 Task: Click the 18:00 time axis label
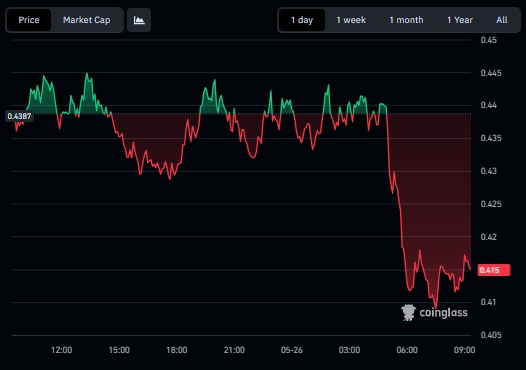(177, 350)
